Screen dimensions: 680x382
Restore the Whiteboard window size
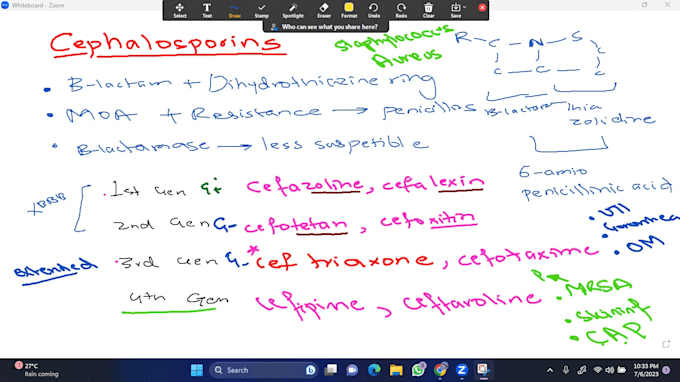(x=645, y=5)
